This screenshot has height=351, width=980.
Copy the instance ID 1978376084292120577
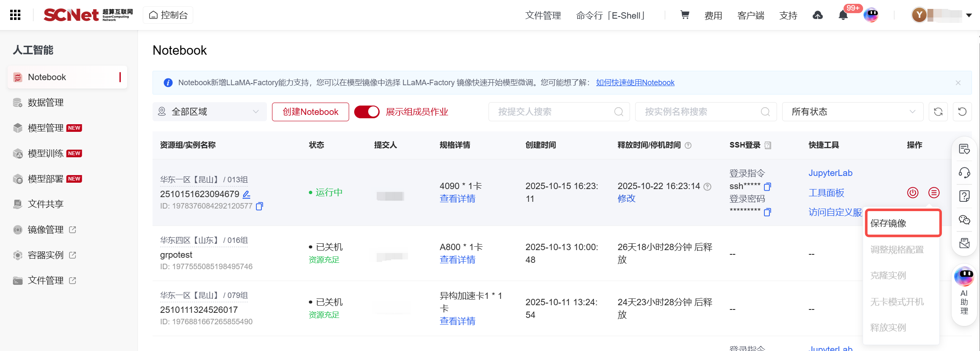coord(259,206)
